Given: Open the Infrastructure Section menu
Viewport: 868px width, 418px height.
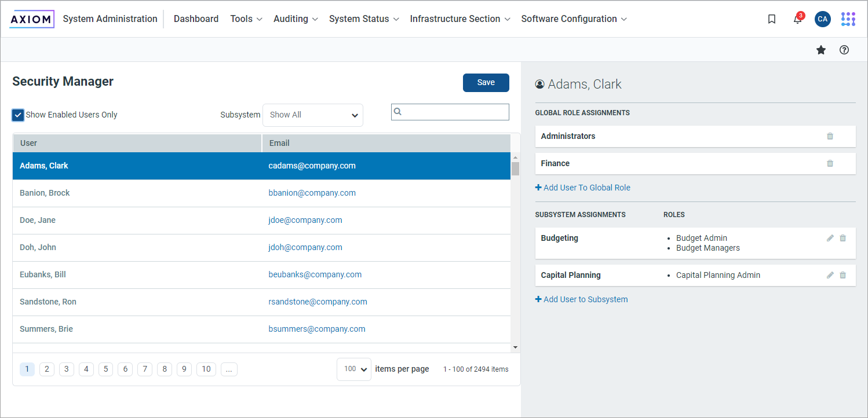Looking at the screenshot, I should pos(459,19).
